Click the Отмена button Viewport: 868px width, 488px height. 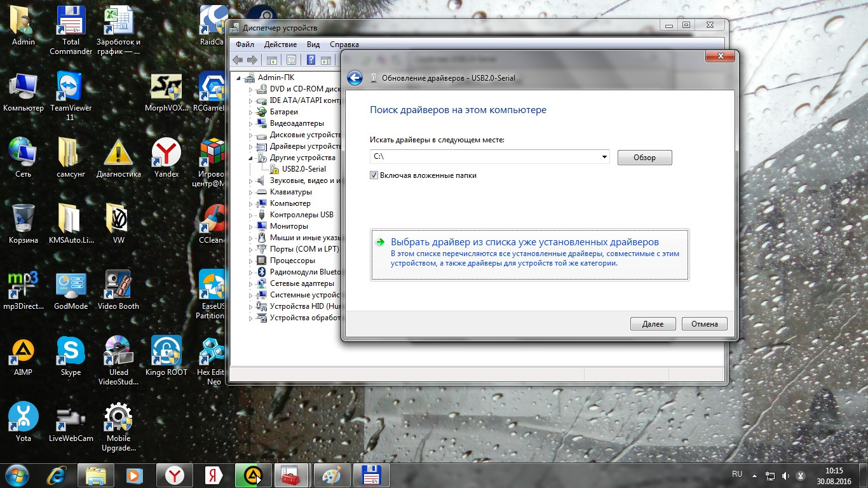pyautogui.click(x=705, y=324)
